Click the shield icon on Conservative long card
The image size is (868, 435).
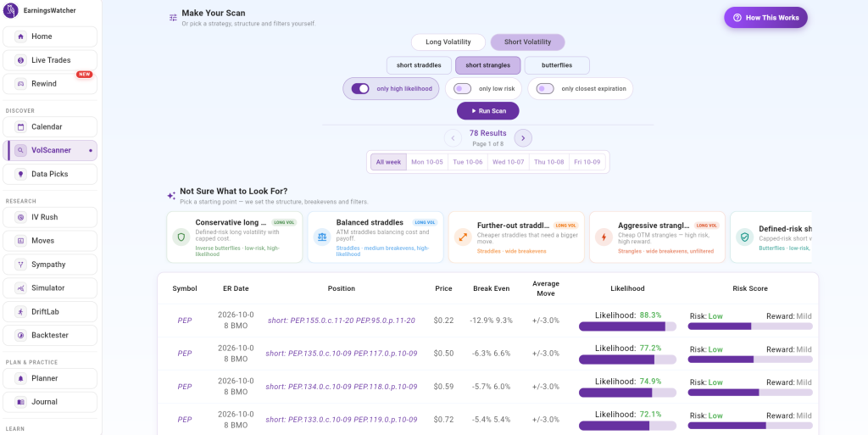coord(181,237)
